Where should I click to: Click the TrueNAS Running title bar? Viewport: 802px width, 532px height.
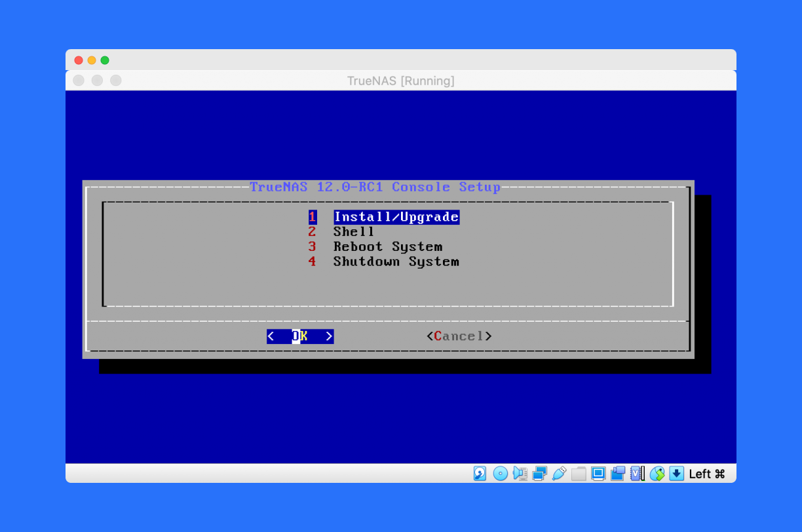(401, 81)
